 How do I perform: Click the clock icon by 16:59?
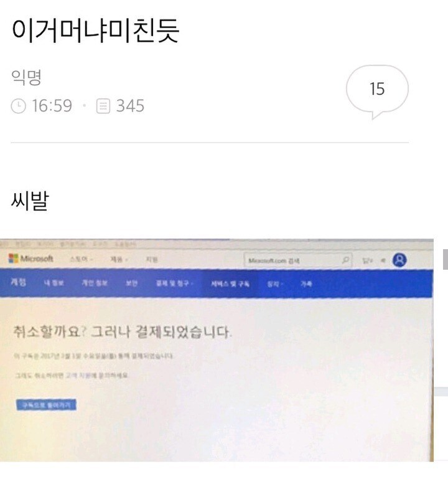[x=18, y=106]
